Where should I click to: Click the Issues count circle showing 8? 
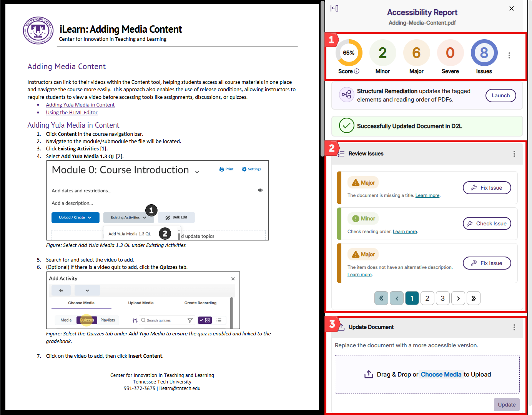point(484,53)
